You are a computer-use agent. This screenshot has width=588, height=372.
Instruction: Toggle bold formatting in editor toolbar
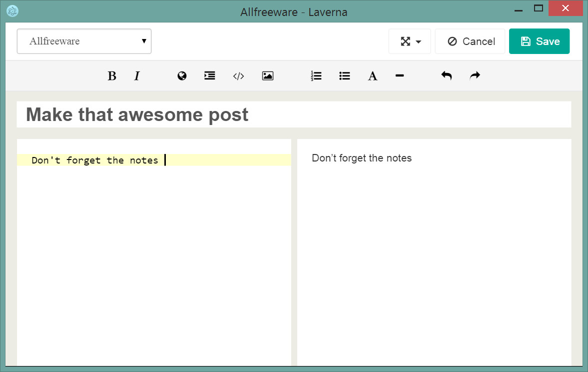tap(112, 76)
